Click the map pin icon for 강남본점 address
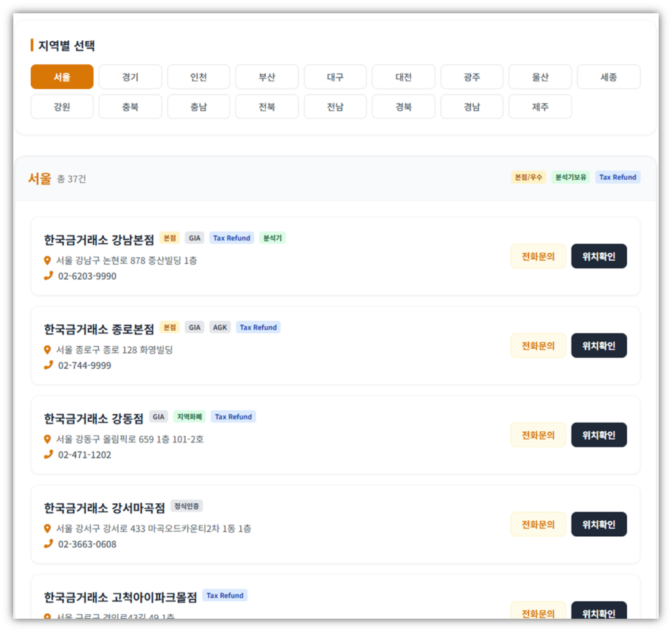Viewport: 672px width, 632px height. [x=47, y=261]
